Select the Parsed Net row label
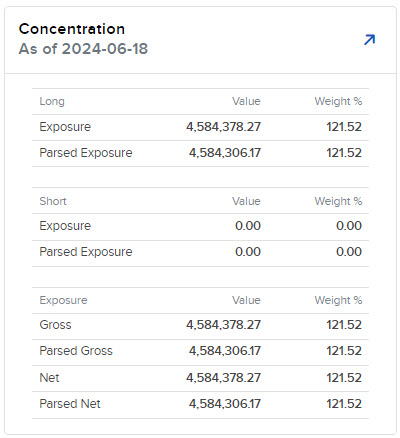Viewport: 400px width, 438px height. point(70,404)
